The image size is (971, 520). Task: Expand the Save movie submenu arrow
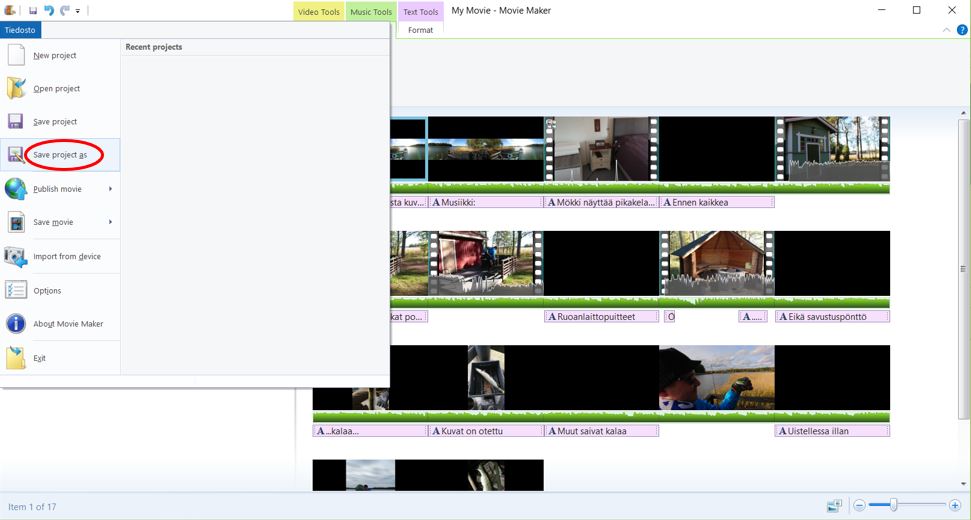click(x=110, y=222)
